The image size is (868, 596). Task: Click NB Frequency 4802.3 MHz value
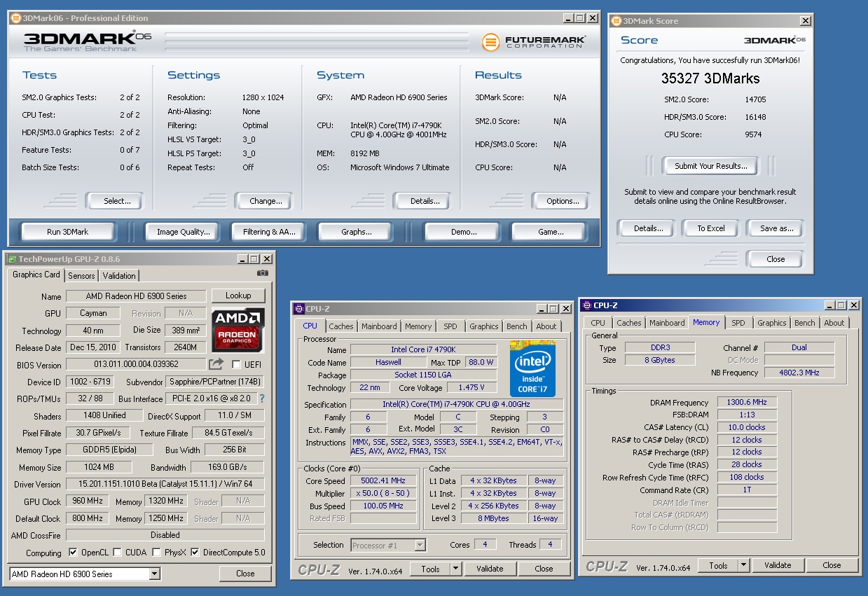[x=799, y=373]
